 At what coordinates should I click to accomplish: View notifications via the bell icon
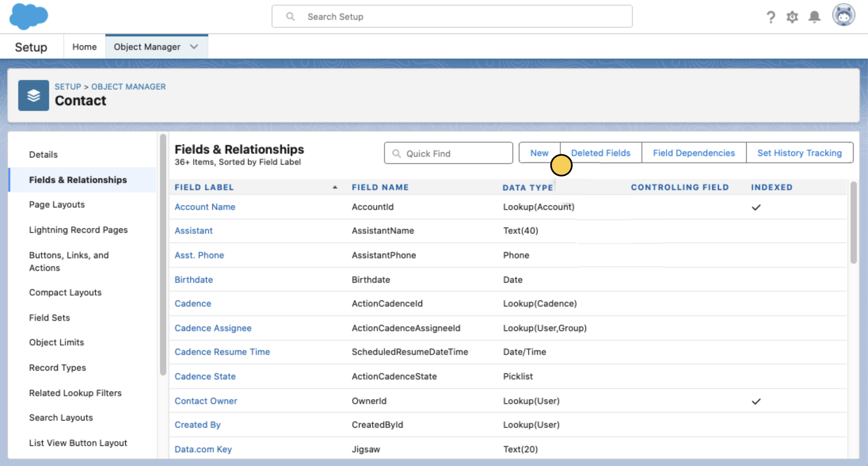click(815, 16)
